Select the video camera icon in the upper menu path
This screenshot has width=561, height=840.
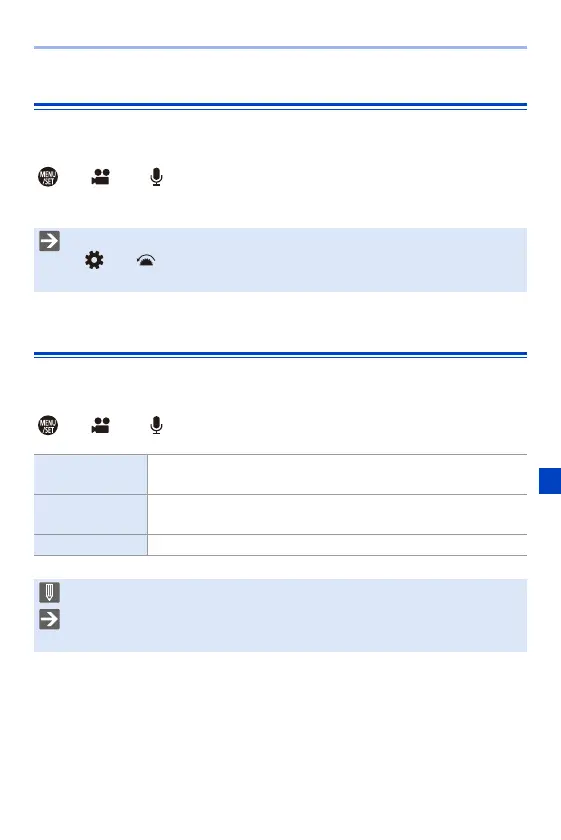tap(101, 177)
